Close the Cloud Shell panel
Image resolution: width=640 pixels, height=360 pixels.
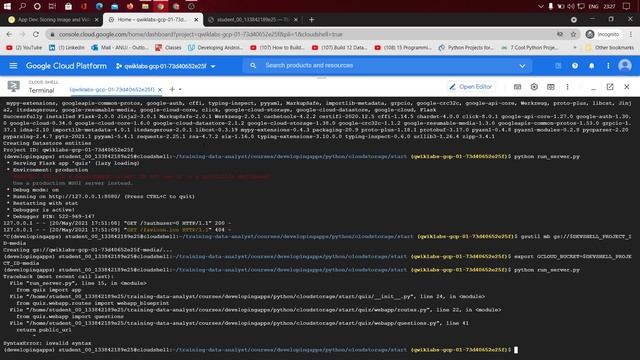point(627,87)
